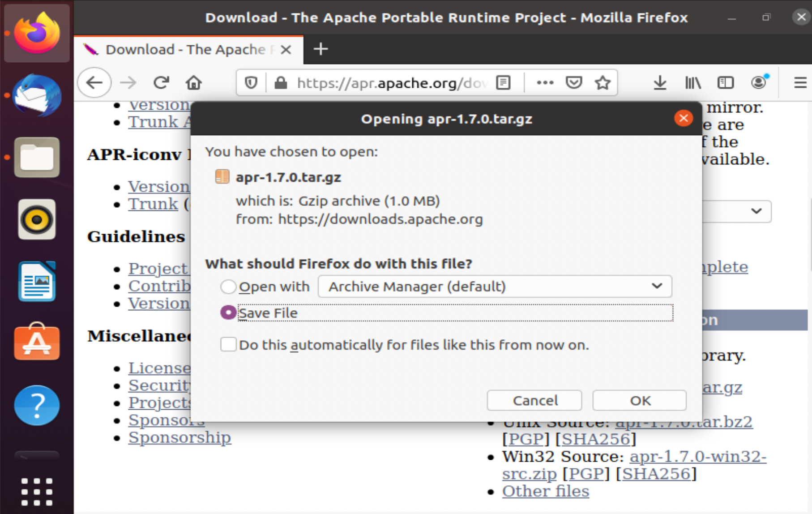Close the Download Apache tab
The height and width of the screenshot is (514, 812).
286,49
